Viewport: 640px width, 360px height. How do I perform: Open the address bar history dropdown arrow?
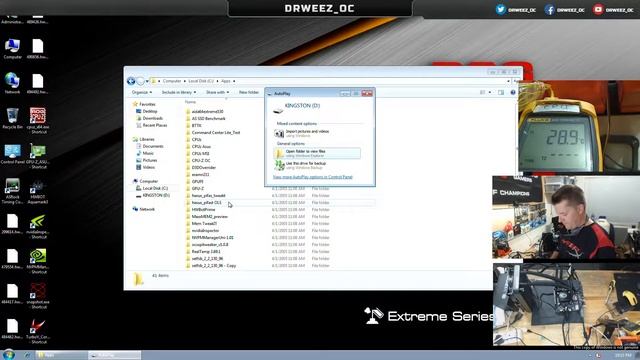tap(508, 81)
